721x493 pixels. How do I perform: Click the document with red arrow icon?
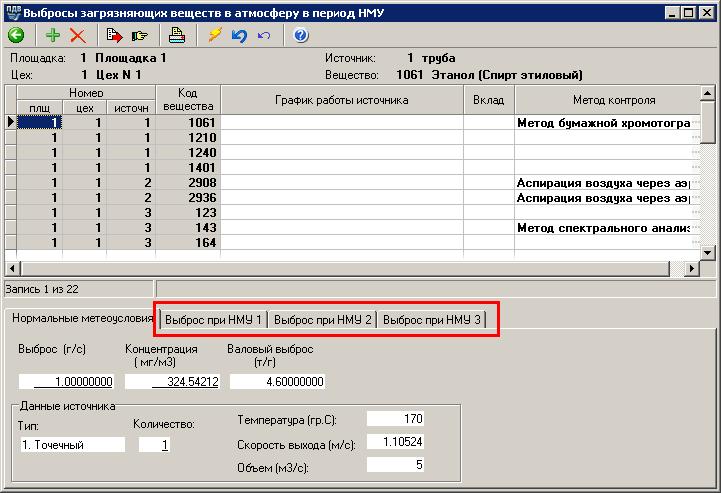pyautogui.click(x=114, y=36)
